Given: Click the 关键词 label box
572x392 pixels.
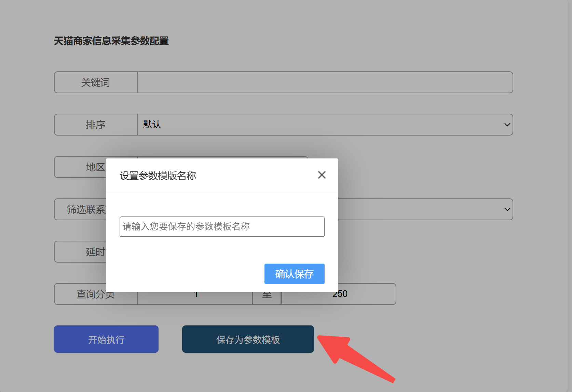Looking at the screenshot, I should tap(96, 82).
